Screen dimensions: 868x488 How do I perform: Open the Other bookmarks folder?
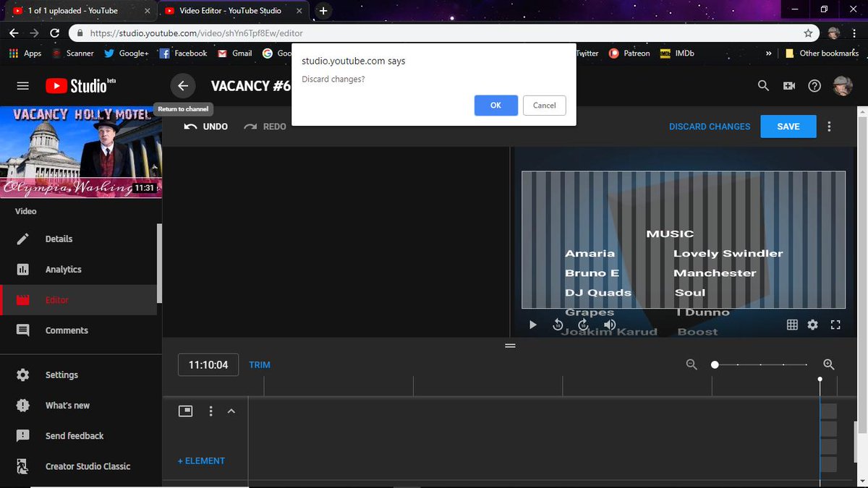(x=822, y=53)
